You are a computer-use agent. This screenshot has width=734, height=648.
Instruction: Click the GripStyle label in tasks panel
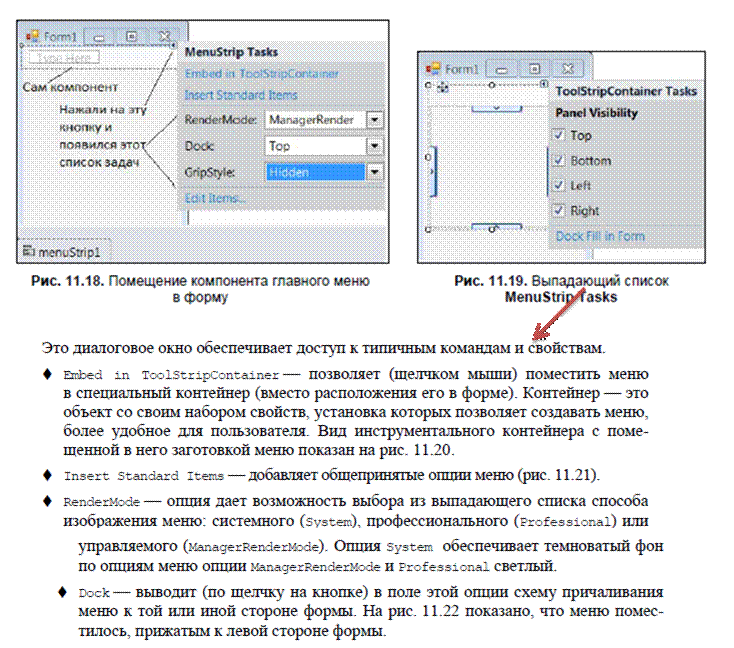210,172
